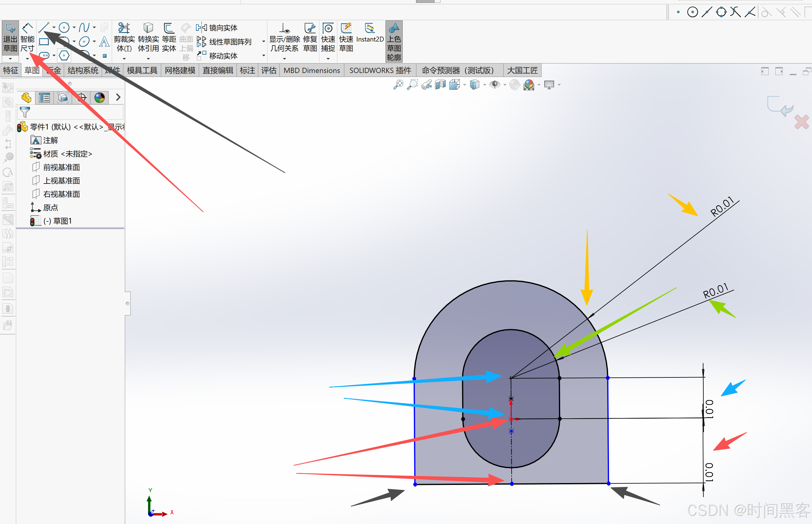Expand the feature manager tabs chevron
This screenshot has height=524, width=812.
118,97
